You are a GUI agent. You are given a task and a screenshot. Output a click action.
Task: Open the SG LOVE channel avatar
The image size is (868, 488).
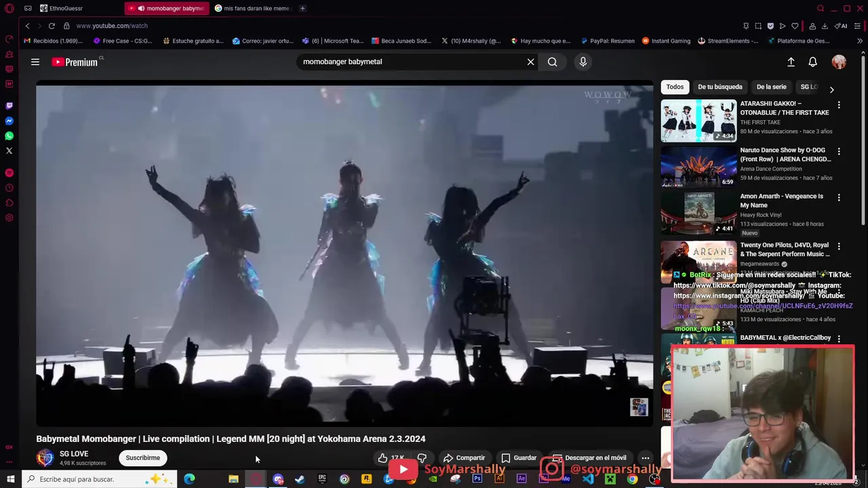point(45,457)
